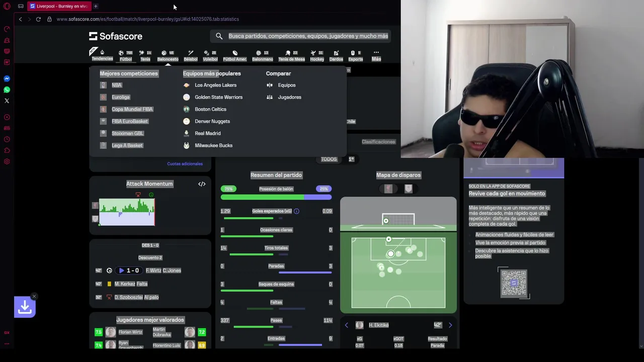This screenshot has width=644, height=362.
Task: Click the search magnifier icon
Action: (x=219, y=36)
